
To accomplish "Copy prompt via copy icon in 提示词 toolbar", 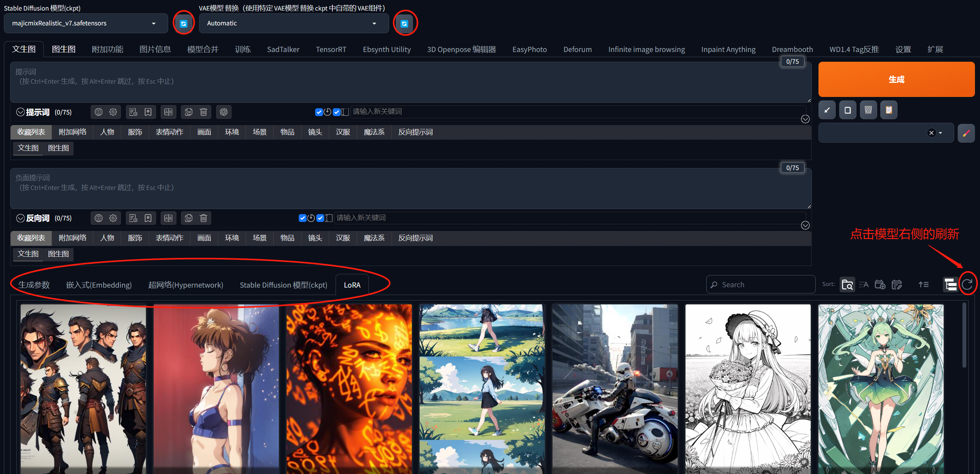I will pyautogui.click(x=188, y=112).
